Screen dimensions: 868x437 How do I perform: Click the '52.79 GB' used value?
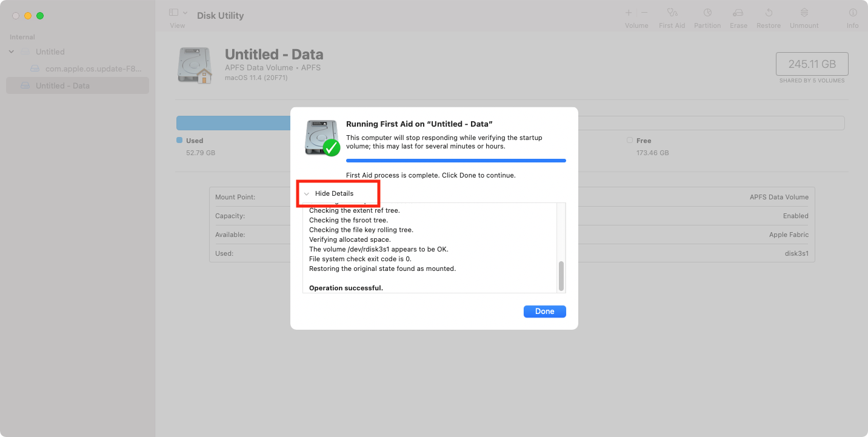pyautogui.click(x=201, y=153)
